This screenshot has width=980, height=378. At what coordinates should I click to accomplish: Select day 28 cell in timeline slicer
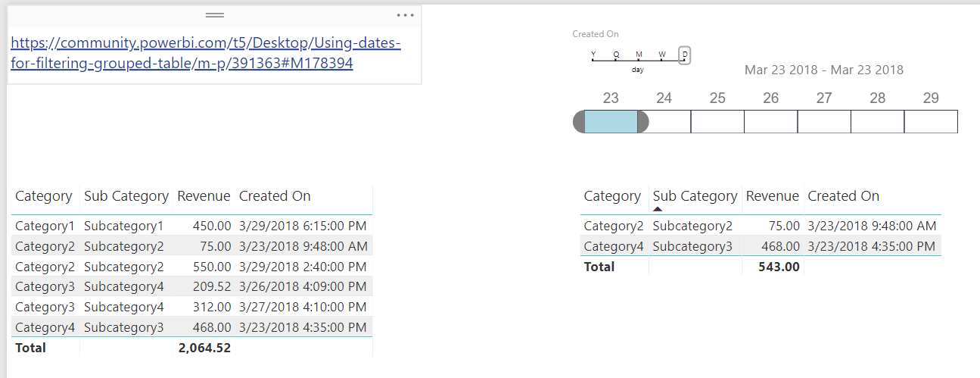pos(878,121)
